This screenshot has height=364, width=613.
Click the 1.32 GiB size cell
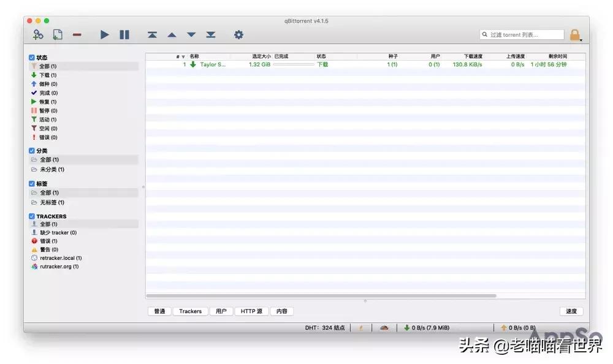tap(259, 64)
